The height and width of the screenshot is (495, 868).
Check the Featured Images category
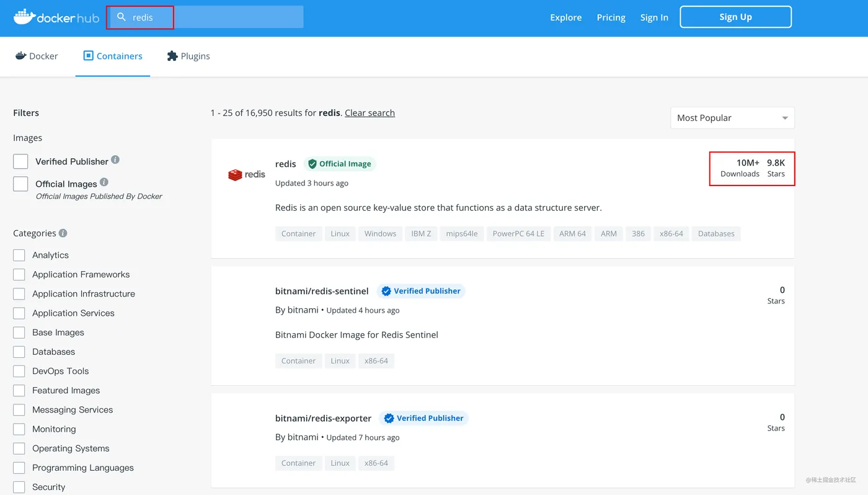coord(19,390)
